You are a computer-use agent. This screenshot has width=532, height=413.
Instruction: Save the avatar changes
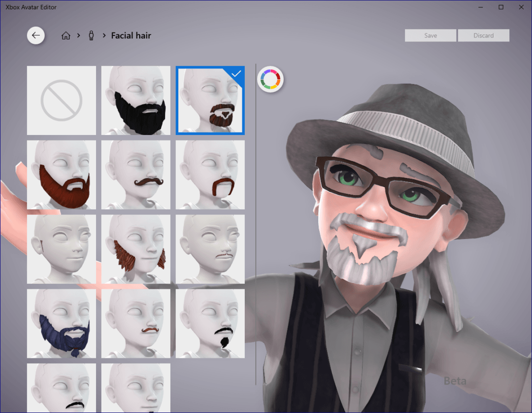coord(430,35)
